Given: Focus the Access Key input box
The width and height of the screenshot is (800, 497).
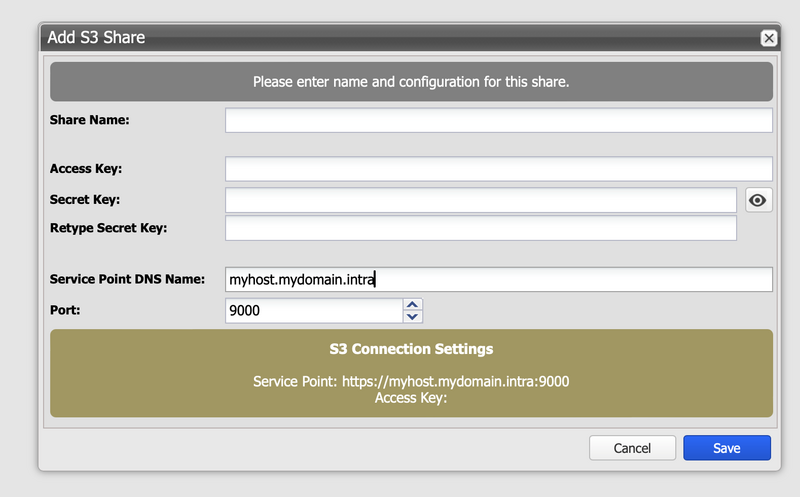Looking at the screenshot, I should click(498, 168).
